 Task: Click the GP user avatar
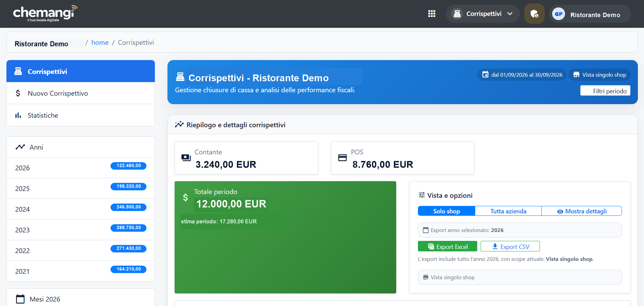click(x=559, y=14)
